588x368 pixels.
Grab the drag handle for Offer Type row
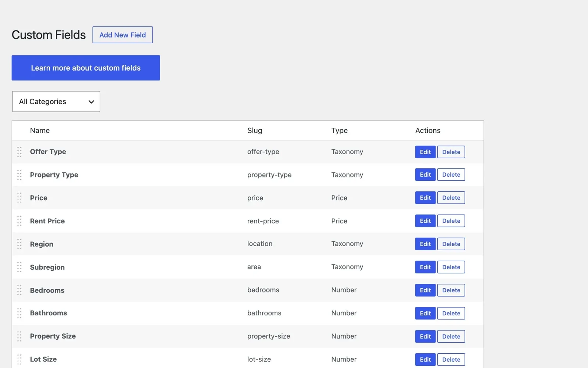(x=19, y=152)
